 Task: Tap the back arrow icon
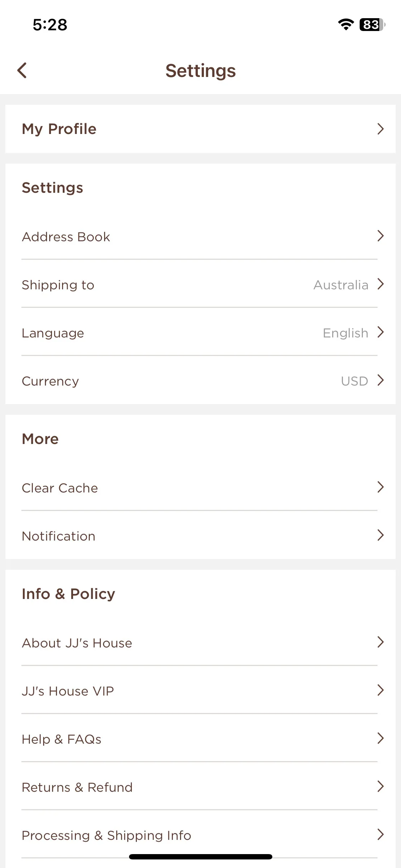coord(22,70)
